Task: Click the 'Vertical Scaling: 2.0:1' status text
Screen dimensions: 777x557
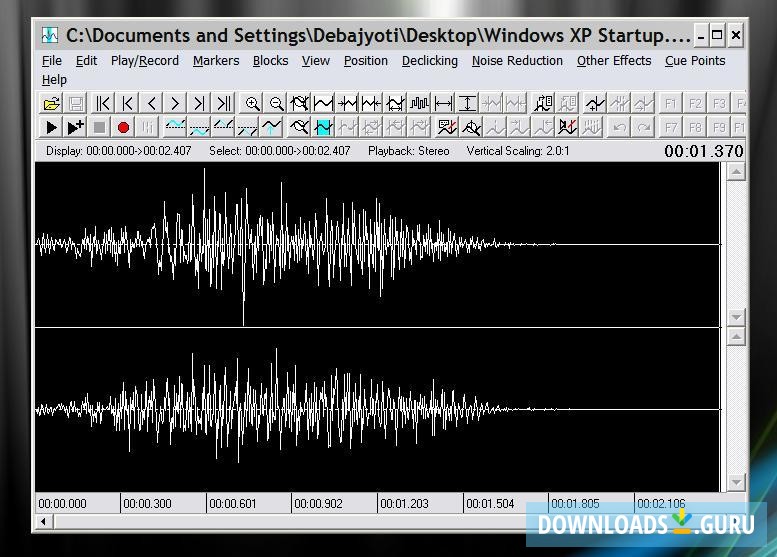Action: coord(518,151)
